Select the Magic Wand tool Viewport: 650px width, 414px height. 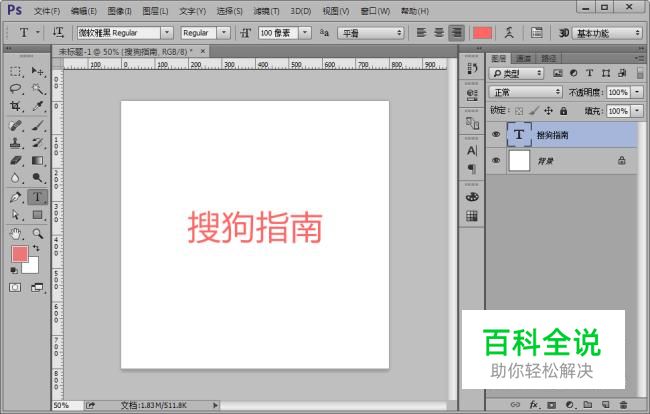pyautogui.click(x=38, y=89)
